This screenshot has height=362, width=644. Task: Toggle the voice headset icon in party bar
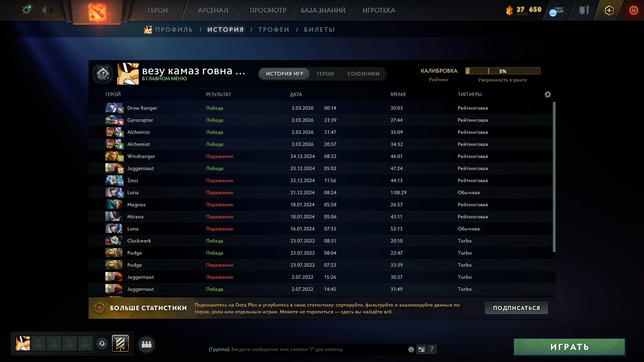102,343
